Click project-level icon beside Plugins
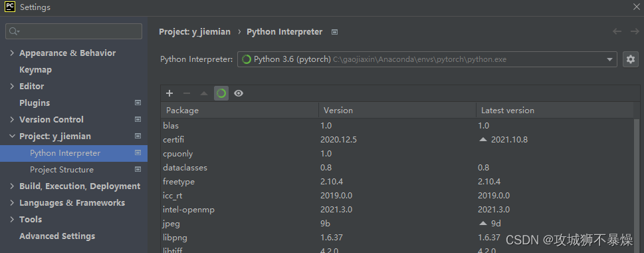Screen dimensions: 644x253 click(138, 103)
